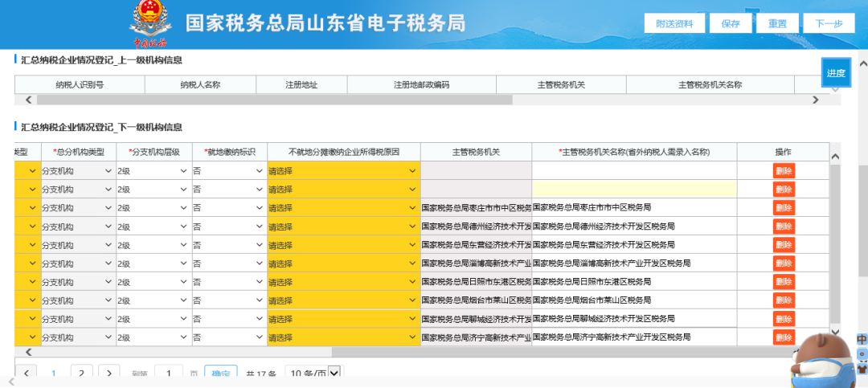Click 就地缴纳标识 column header
This screenshot has height=388, width=868.
230,152
